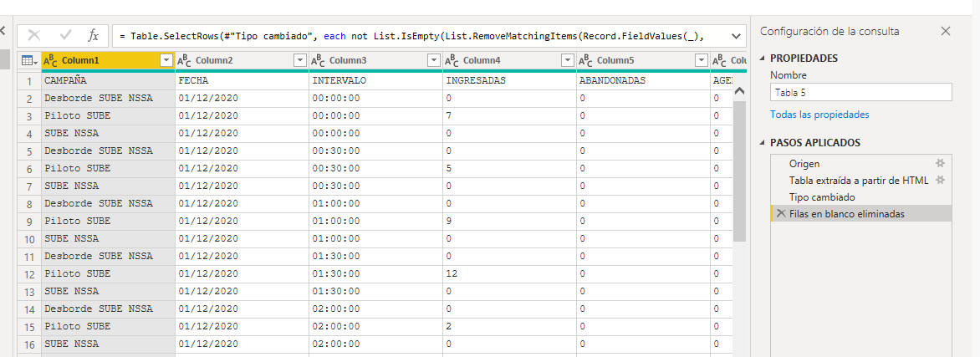Select the Tipo cambiado step
This screenshot has height=357, width=980.
861,197
